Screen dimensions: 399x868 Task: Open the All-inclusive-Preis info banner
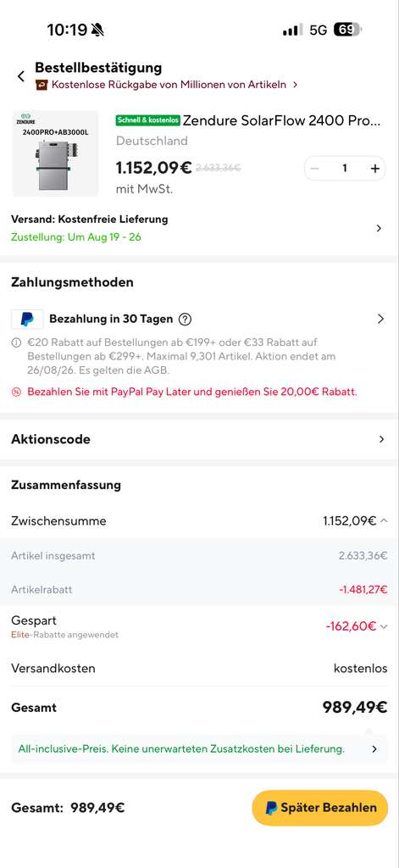coord(199,749)
